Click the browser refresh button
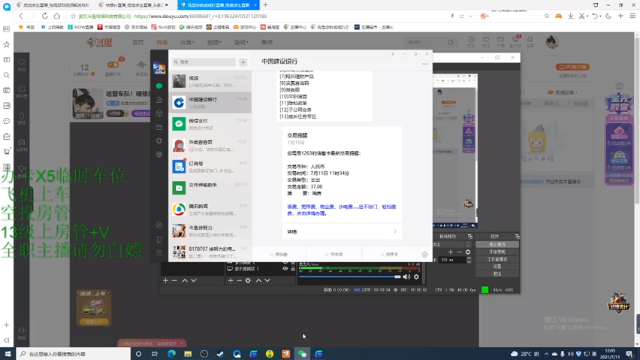This screenshot has height=360, width=640. click(45, 16)
